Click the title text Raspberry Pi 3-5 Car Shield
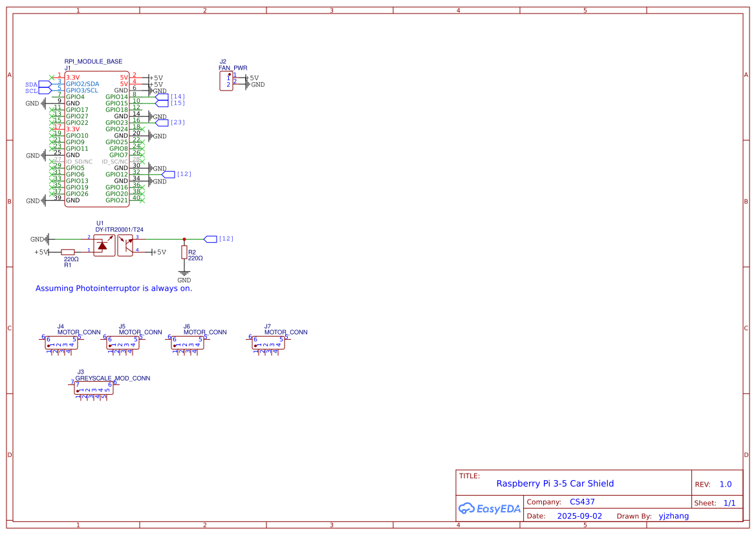 click(x=557, y=483)
